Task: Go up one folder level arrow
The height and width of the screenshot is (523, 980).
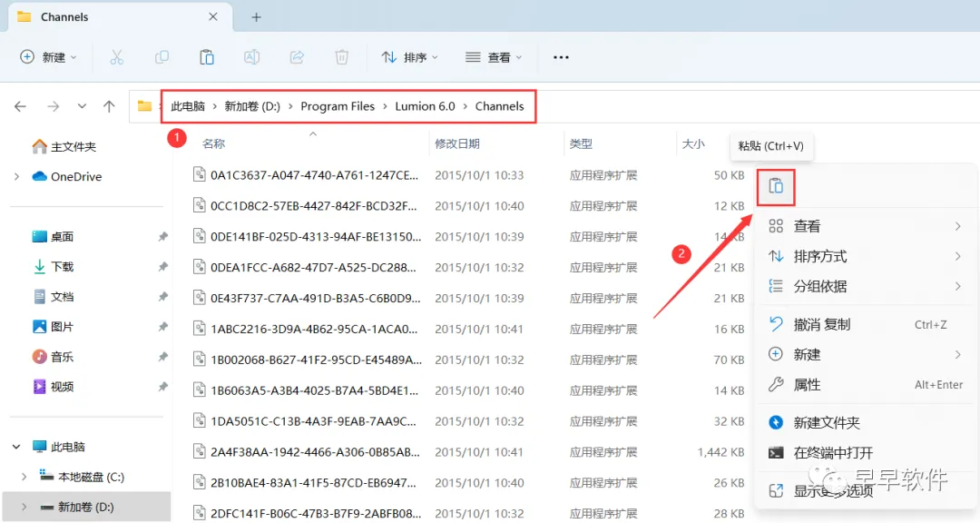Action: (x=109, y=106)
